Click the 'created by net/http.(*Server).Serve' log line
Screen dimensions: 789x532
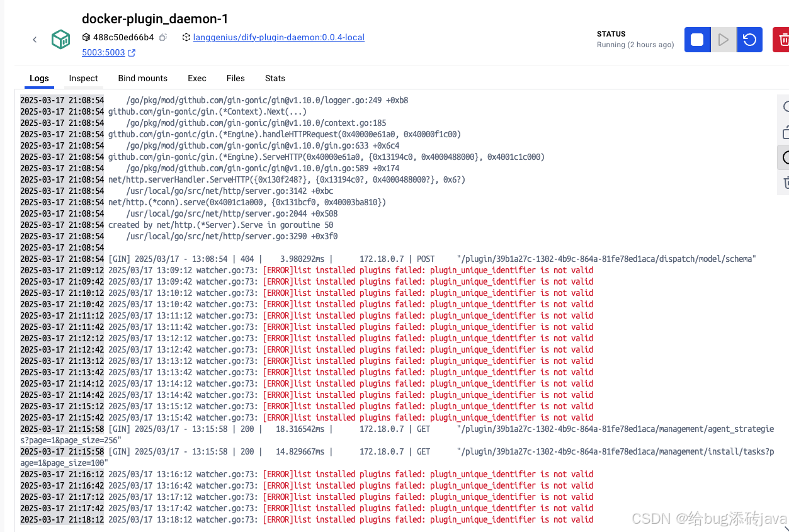pos(177,225)
